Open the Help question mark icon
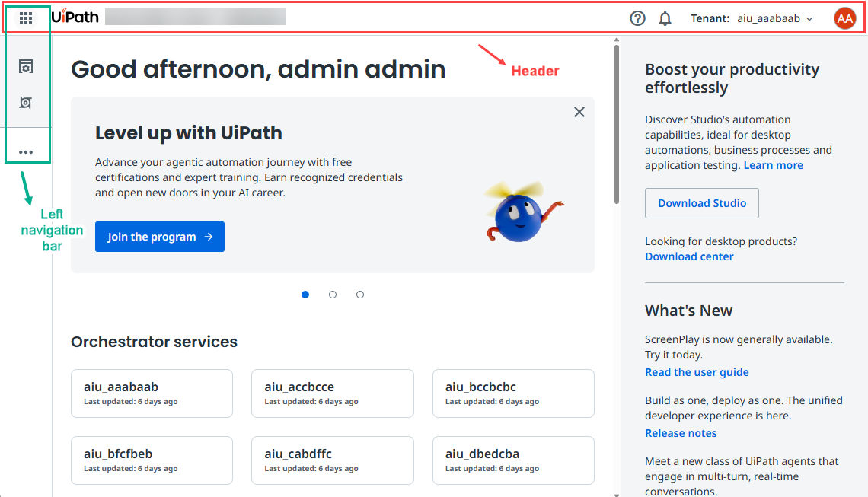Image resolution: width=868 pixels, height=497 pixels. 637,18
